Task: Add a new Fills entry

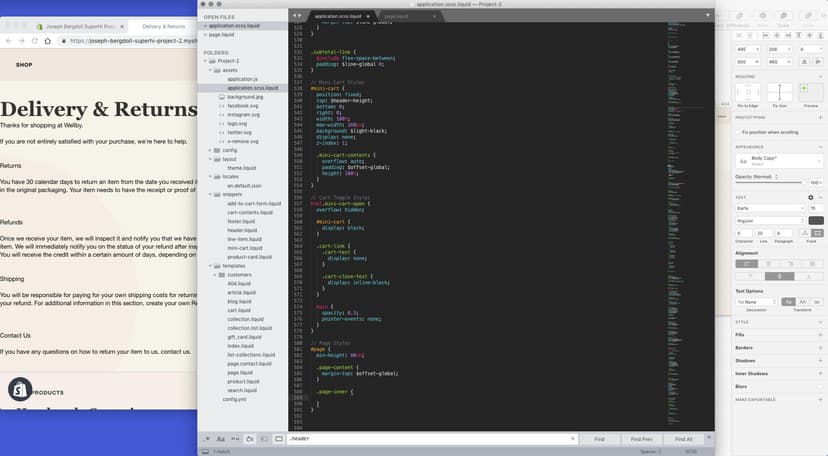Action: pyautogui.click(x=819, y=334)
